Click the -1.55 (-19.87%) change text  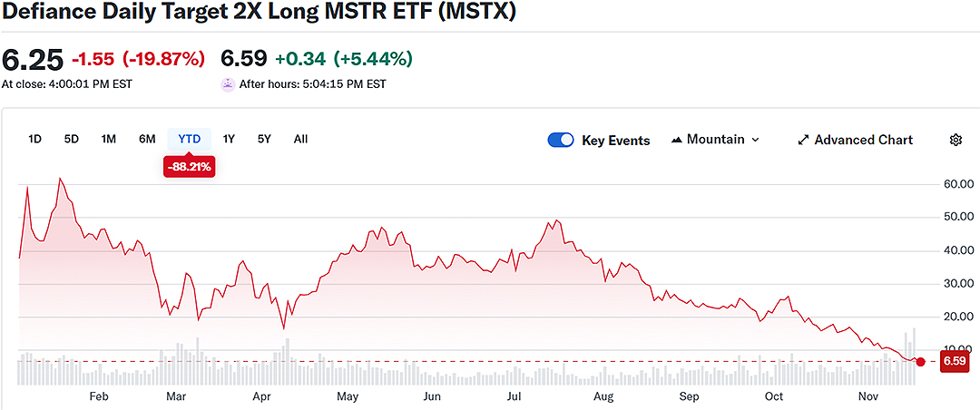click(x=138, y=59)
